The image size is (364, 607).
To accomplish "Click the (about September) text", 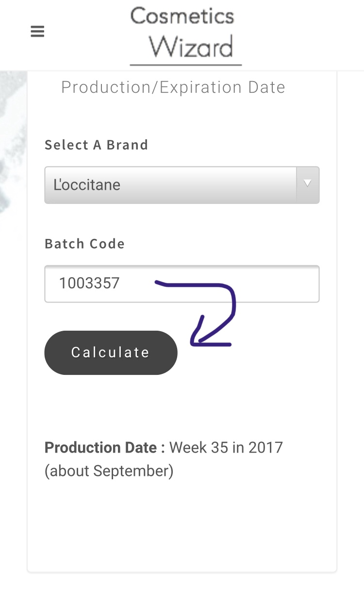I will (x=109, y=471).
